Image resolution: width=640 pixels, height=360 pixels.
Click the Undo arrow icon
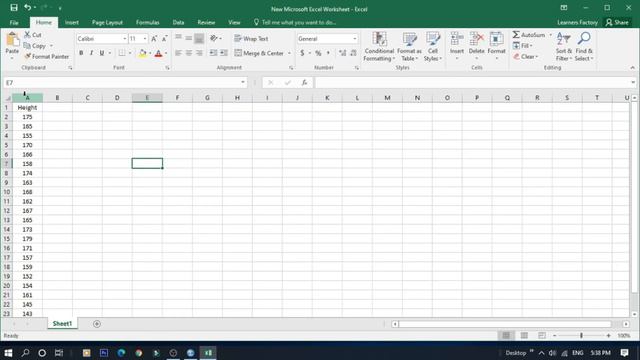[x=27, y=8]
